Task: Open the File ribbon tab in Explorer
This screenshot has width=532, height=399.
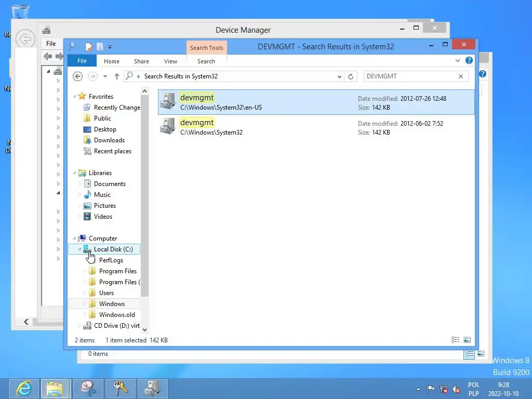Action: click(x=82, y=61)
